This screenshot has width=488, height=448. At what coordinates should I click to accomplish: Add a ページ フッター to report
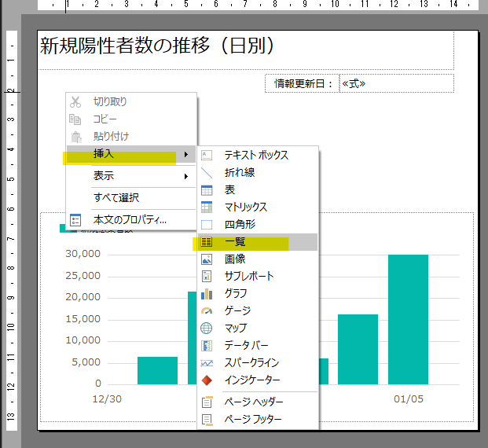(253, 420)
